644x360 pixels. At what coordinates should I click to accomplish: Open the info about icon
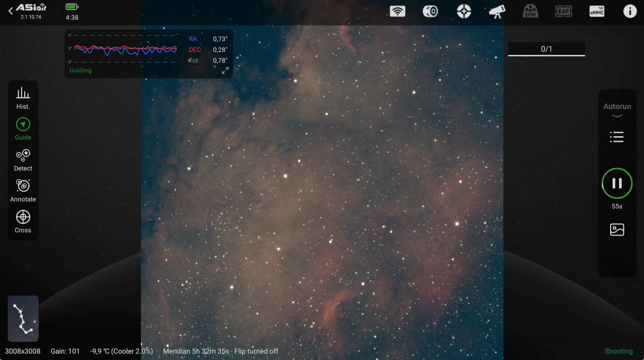point(630,12)
